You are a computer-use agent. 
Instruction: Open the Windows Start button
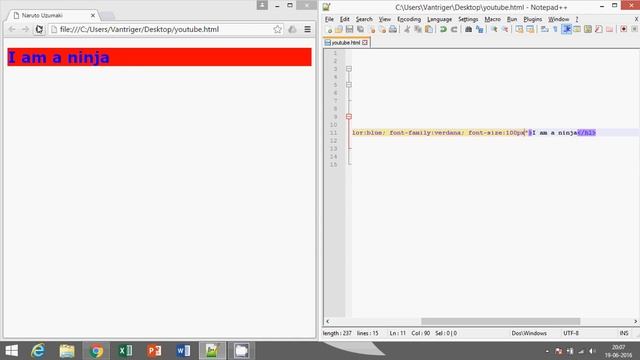tap(11, 351)
